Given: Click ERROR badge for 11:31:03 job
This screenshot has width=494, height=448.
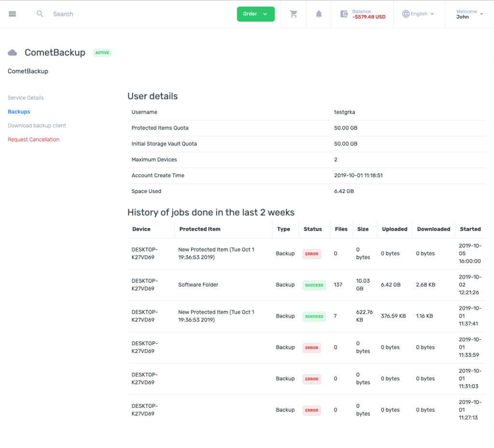Looking at the screenshot, I should coord(312,378).
